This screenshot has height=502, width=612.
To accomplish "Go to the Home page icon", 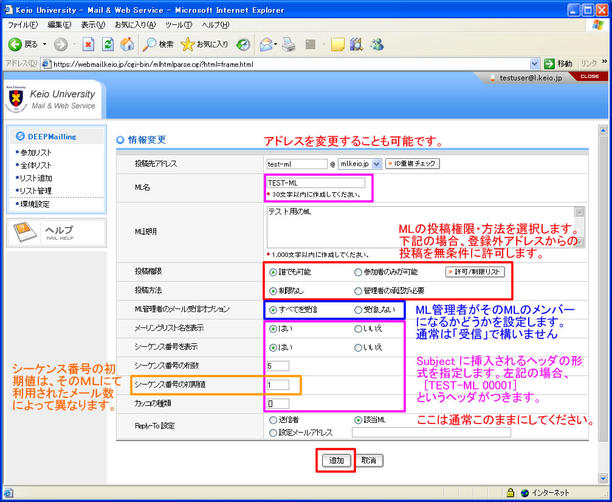I will pos(128,44).
